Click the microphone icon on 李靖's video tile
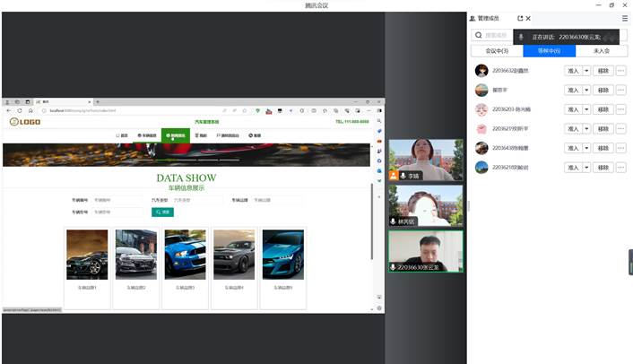 (x=403, y=176)
